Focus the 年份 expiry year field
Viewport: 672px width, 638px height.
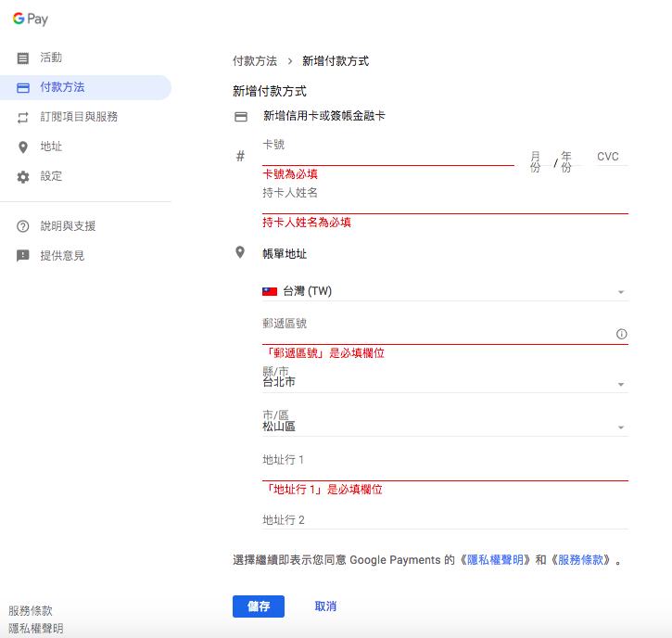(570, 161)
